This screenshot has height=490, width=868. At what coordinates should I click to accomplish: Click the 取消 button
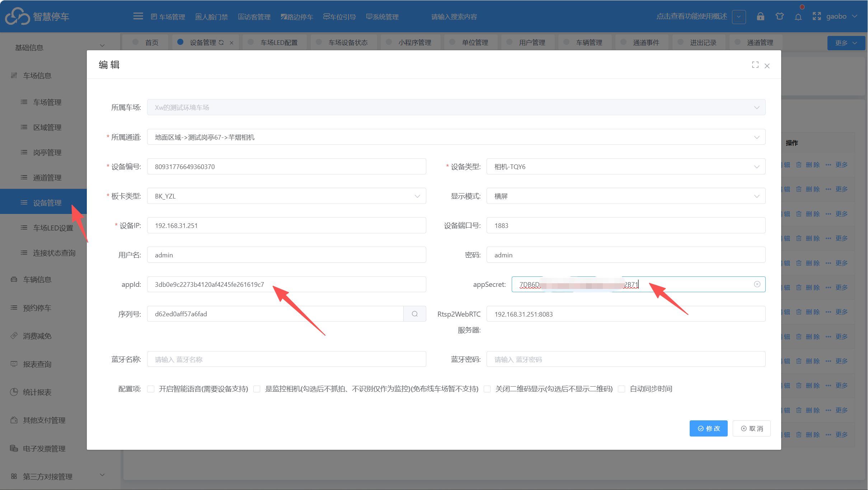[751, 428]
